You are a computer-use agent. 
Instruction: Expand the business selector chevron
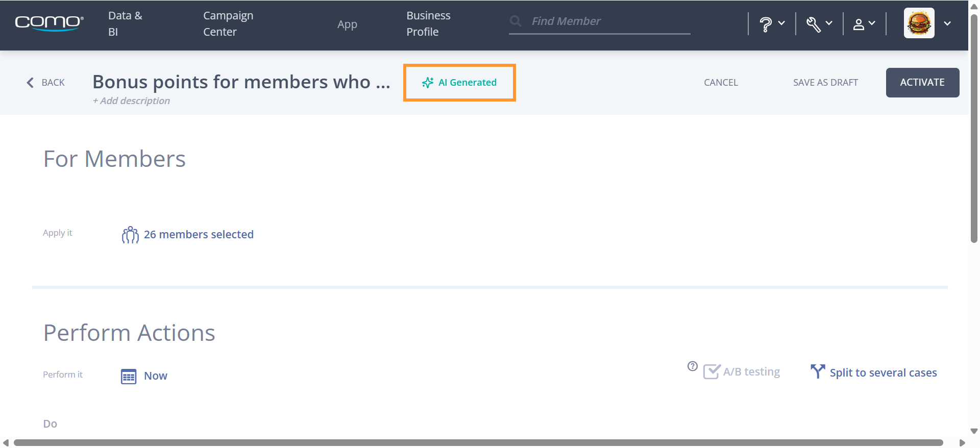click(x=947, y=23)
